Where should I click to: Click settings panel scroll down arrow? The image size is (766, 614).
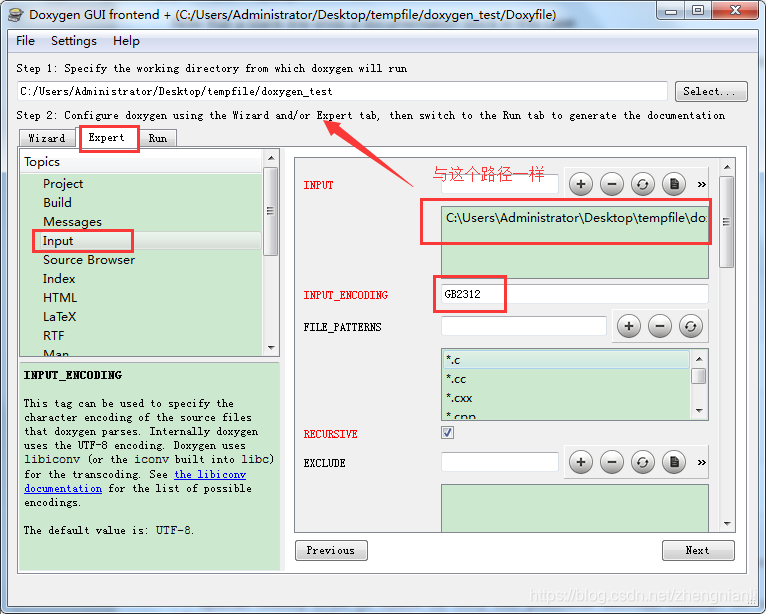coord(727,524)
